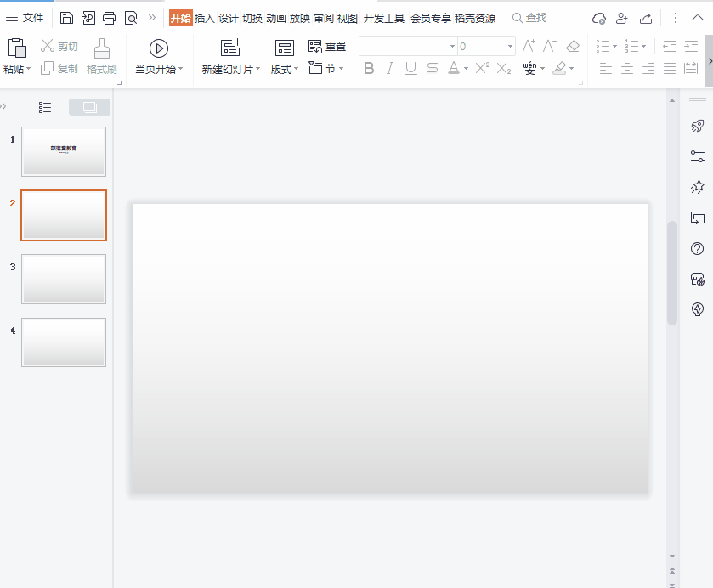Open the 会员专享 tab
Viewport: 713px width, 588px height.
point(431,18)
